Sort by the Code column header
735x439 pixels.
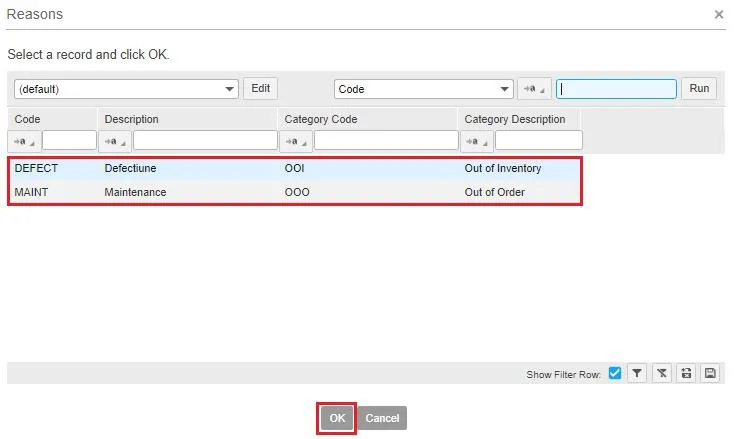(27, 119)
